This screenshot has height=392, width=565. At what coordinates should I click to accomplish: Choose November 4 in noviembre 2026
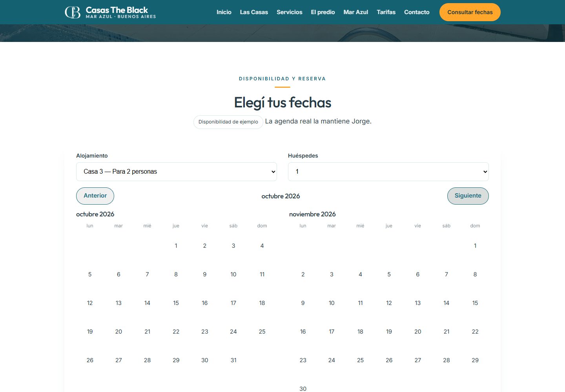click(360, 274)
